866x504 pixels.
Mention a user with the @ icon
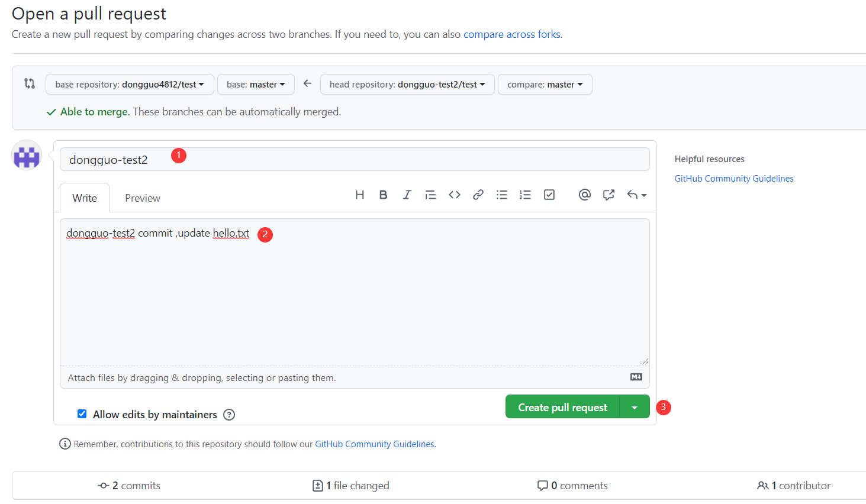[585, 195]
